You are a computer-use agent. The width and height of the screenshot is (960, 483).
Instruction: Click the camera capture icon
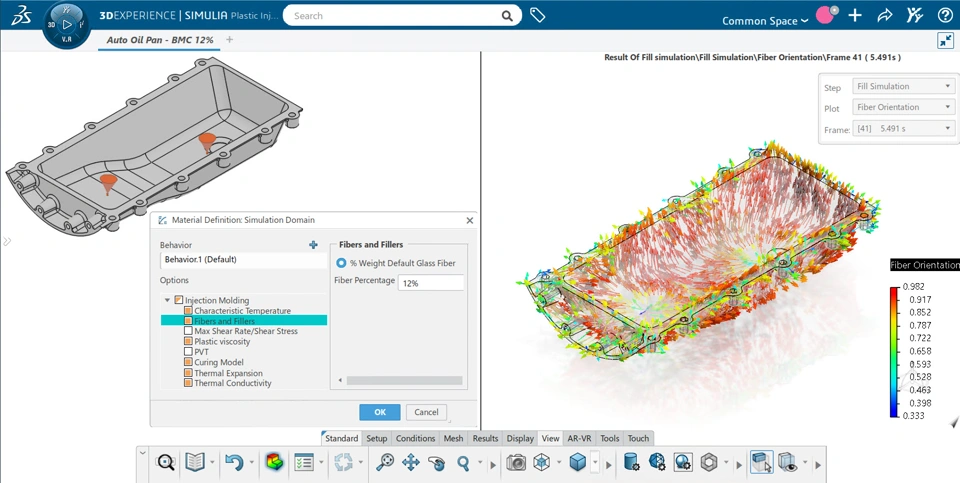pos(516,462)
